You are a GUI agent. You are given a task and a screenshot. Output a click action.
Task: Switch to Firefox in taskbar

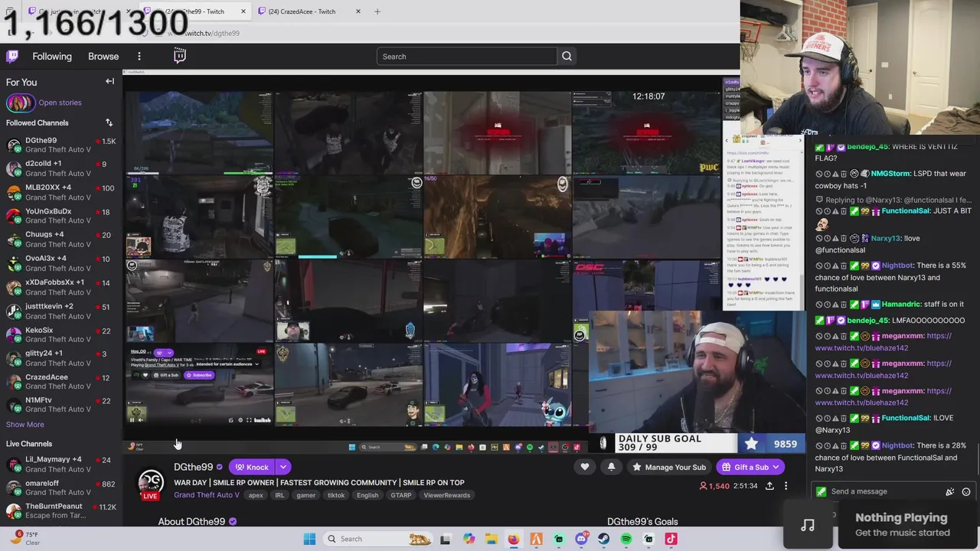pos(514,539)
